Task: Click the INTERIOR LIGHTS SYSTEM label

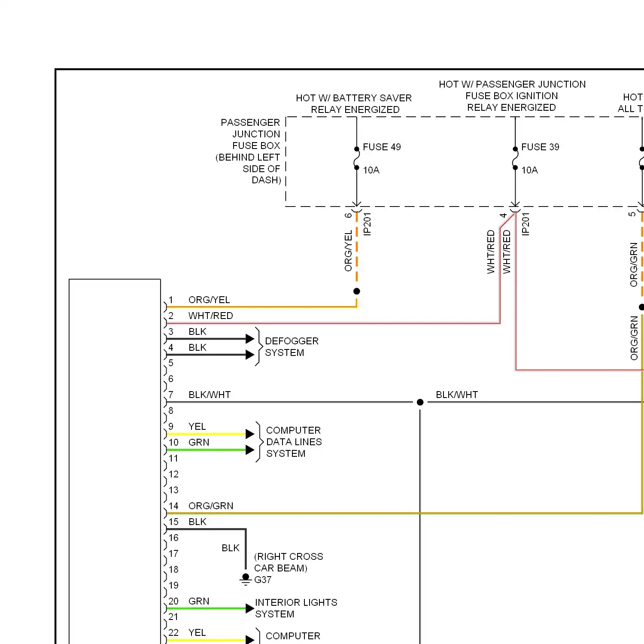Action: (296, 608)
